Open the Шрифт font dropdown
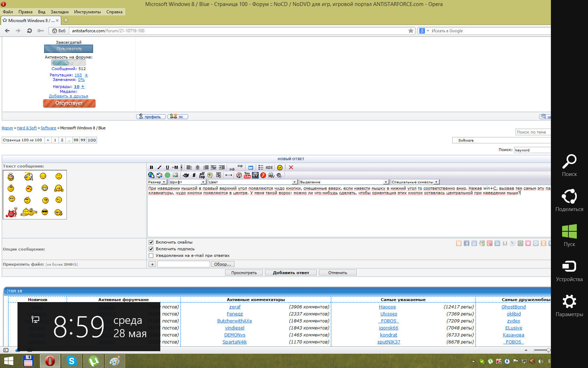The width and height of the screenshot is (588, 368). point(187,182)
